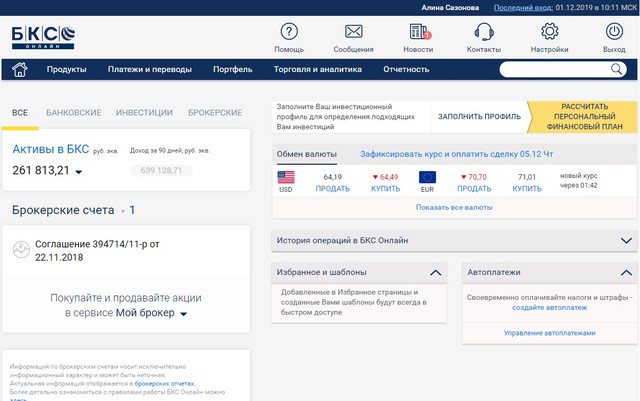Image resolution: width=640 pixels, height=401 pixels.
Task: Switch to the Инвестиции tab
Action: [144, 113]
